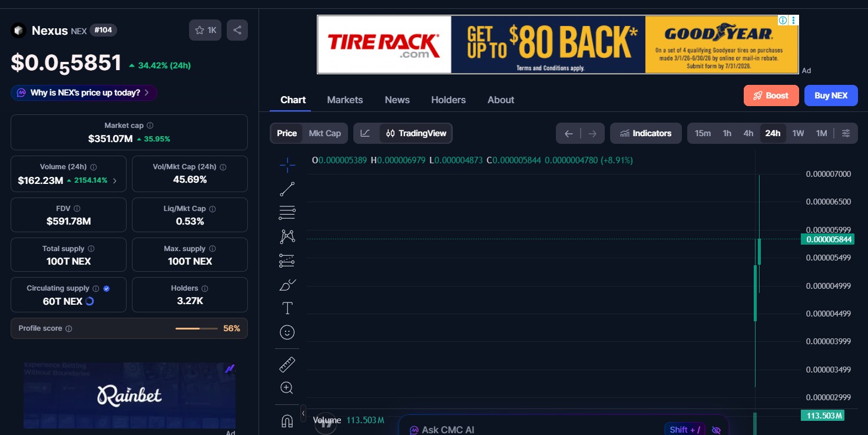The width and height of the screenshot is (868, 435).
Task: Open the Markets tab
Action: 345,100
